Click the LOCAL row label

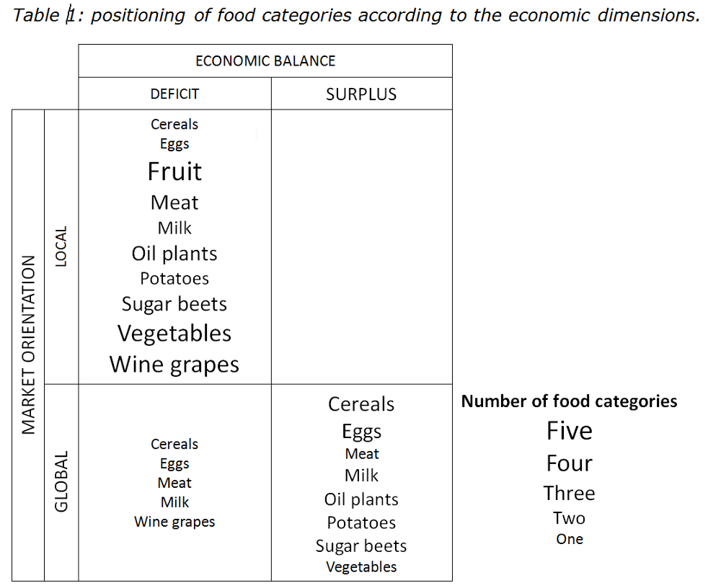(x=61, y=246)
